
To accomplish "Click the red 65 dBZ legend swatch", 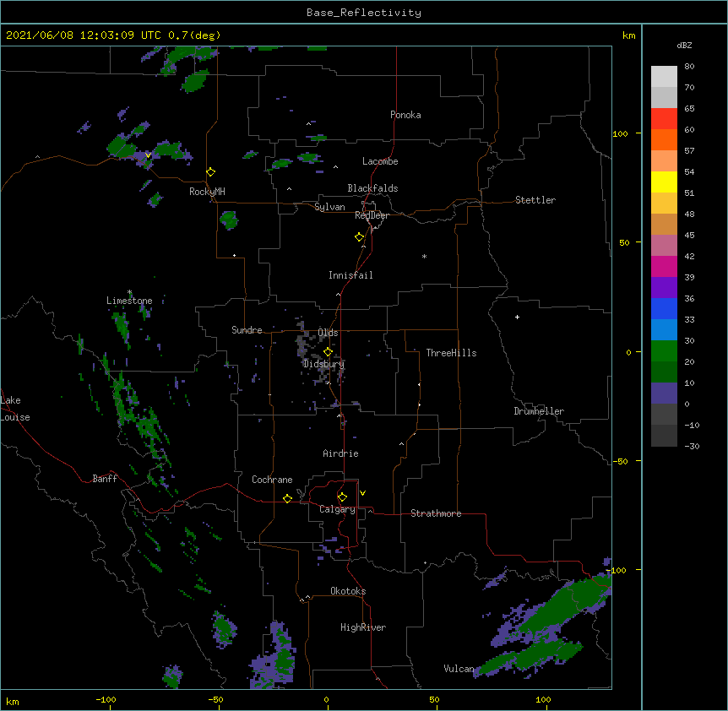I will pos(664,118).
